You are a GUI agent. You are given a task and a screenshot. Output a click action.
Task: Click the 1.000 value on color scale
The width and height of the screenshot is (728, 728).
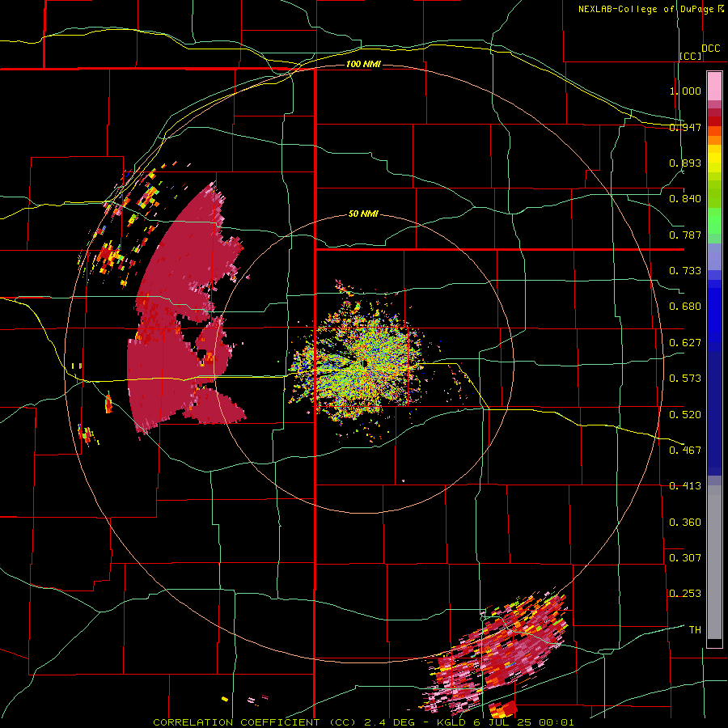[x=685, y=91]
